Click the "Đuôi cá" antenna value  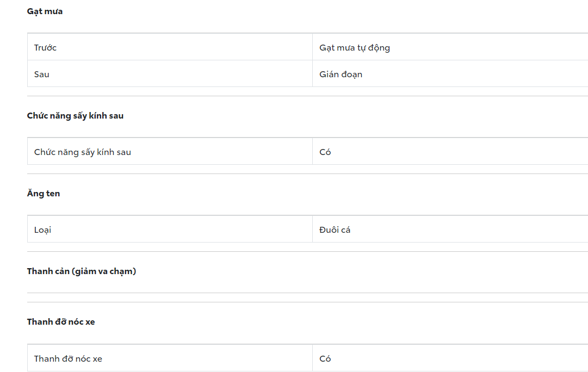335,230
